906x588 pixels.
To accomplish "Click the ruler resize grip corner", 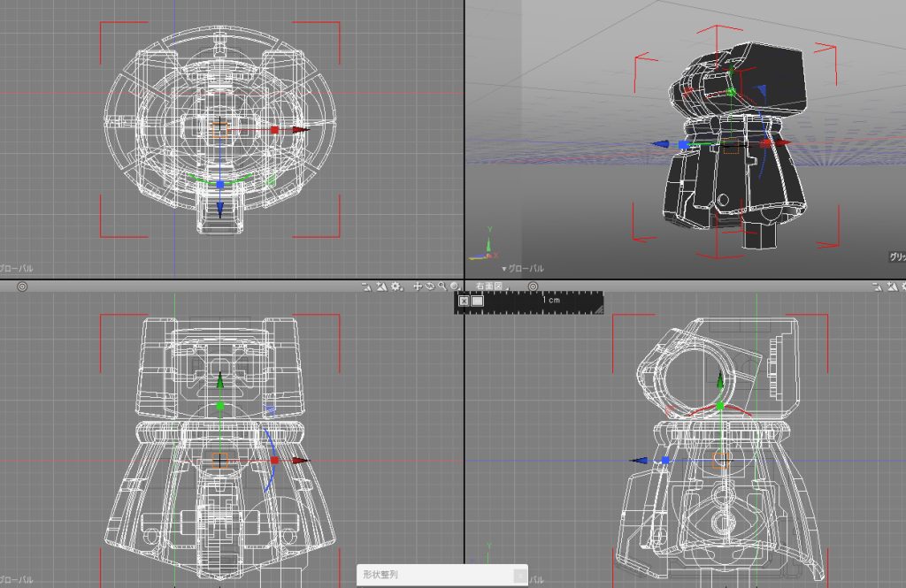I will (x=599, y=310).
